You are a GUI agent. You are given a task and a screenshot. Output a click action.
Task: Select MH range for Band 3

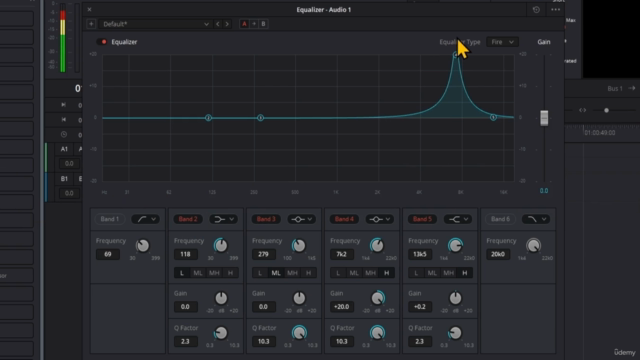click(x=292, y=273)
